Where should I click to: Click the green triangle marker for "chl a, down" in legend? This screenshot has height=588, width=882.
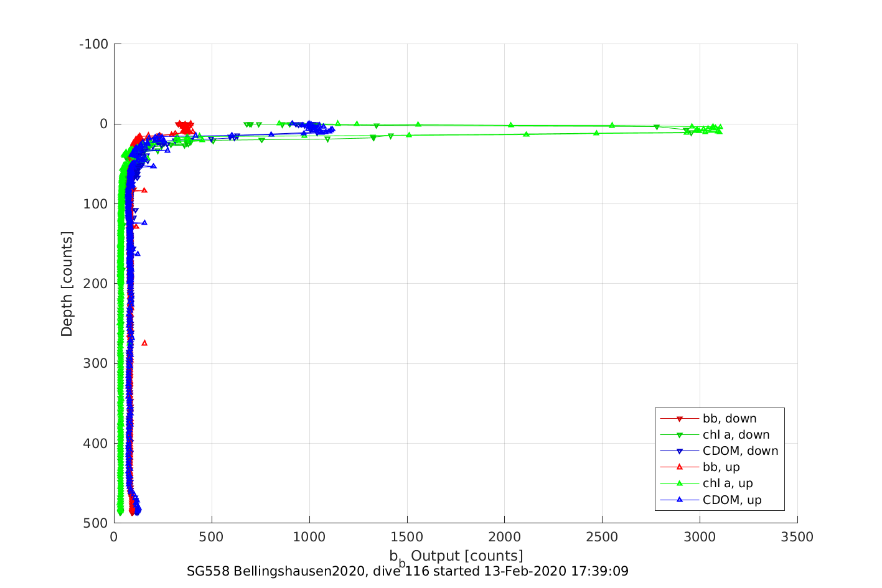tap(679, 435)
